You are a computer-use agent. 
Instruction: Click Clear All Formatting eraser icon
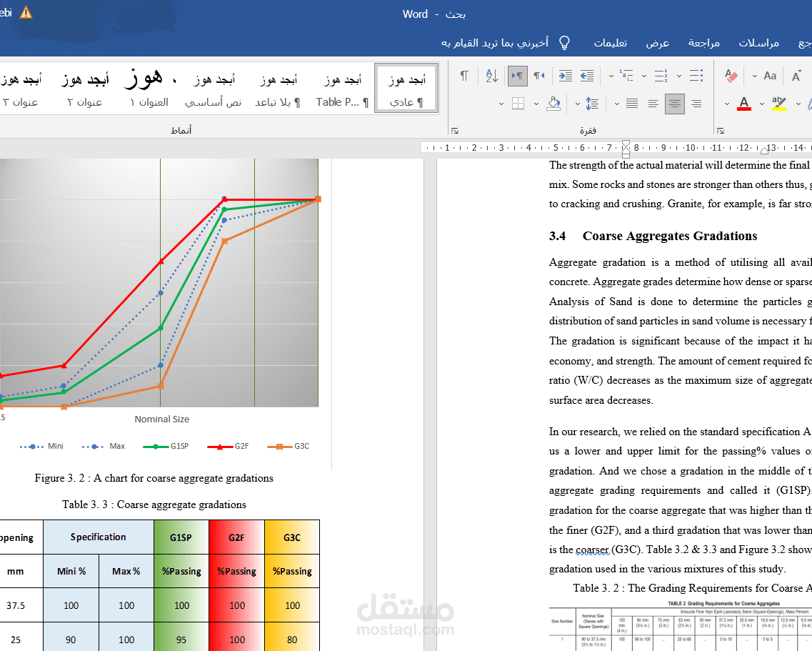[731, 76]
